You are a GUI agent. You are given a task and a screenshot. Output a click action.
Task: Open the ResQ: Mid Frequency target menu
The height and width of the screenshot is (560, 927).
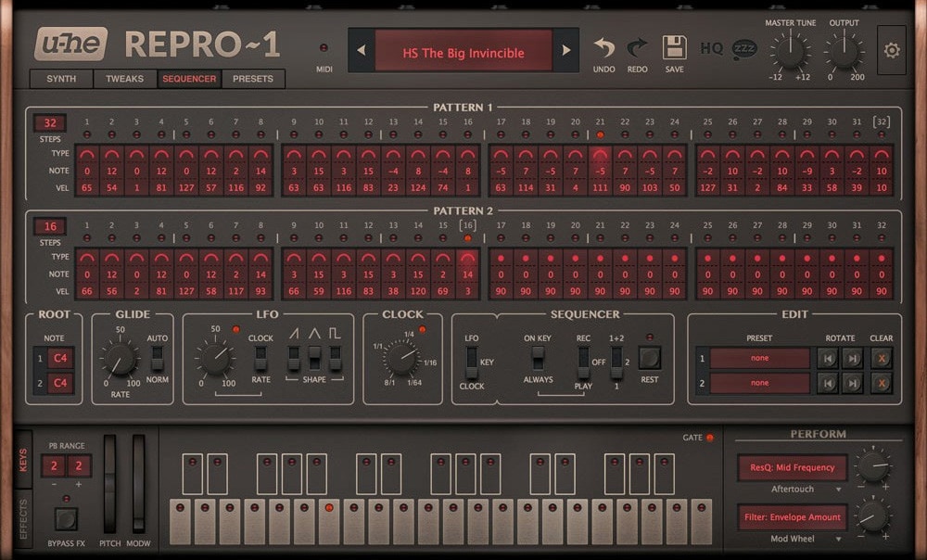793,467
